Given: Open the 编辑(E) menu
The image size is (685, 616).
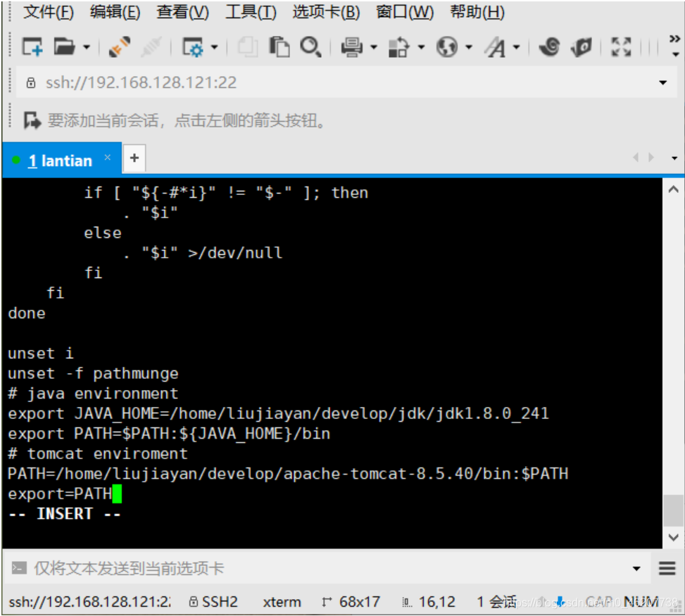Looking at the screenshot, I should point(115,12).
